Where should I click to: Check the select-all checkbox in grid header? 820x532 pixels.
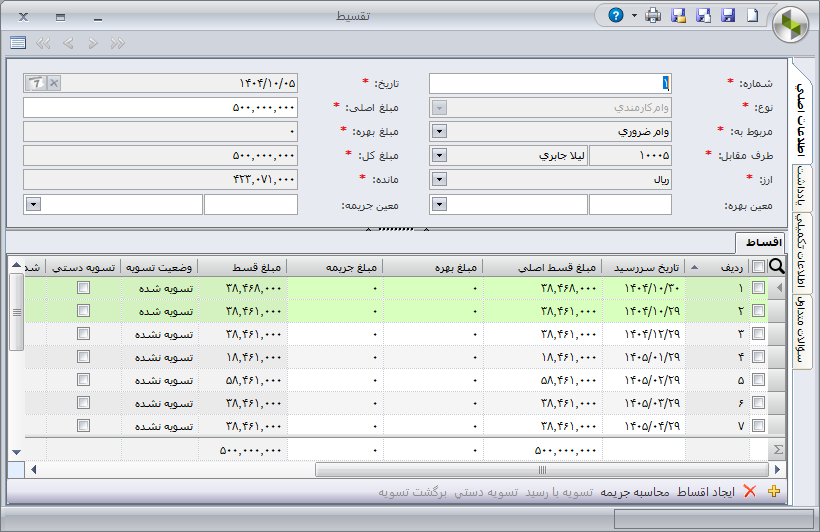(x=758, y=267)
